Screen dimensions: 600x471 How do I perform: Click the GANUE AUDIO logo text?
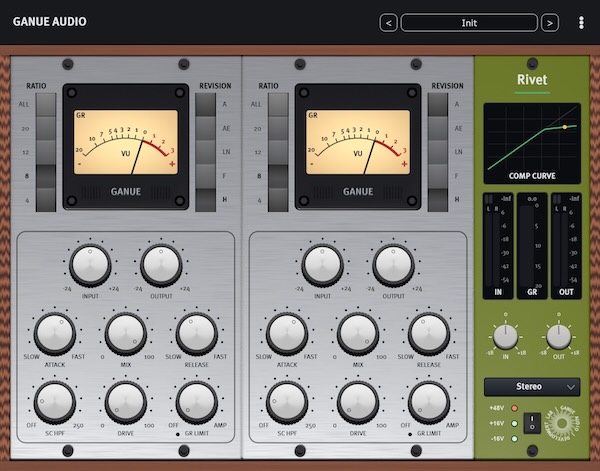[50, 21]
